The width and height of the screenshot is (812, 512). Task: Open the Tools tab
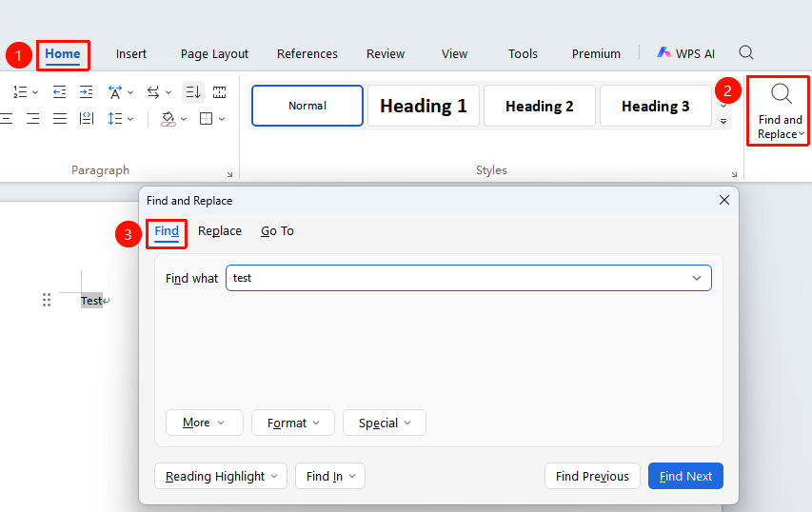coord(523,54)
